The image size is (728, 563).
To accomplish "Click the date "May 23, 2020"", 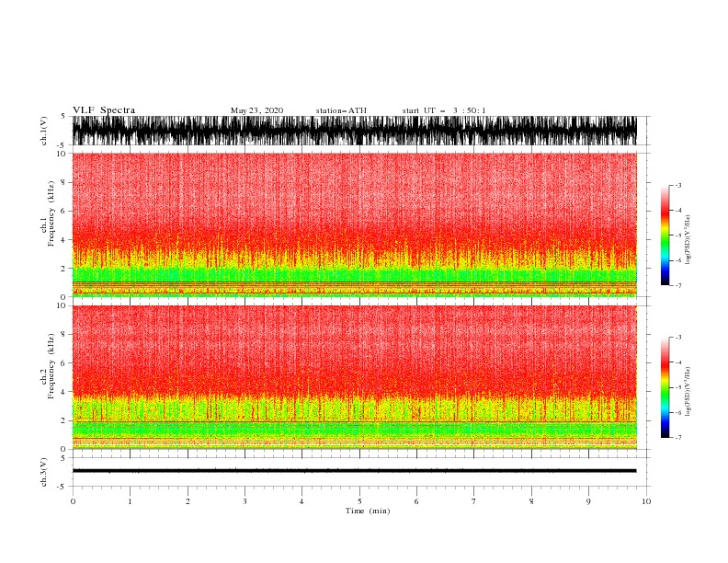I will pyautogui.click(x=256, y=110).
